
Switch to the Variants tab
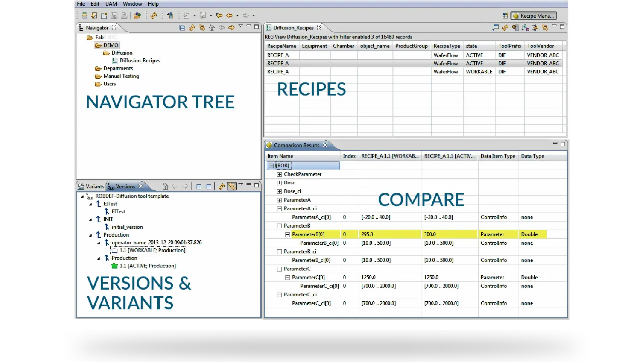coord(91,187)
